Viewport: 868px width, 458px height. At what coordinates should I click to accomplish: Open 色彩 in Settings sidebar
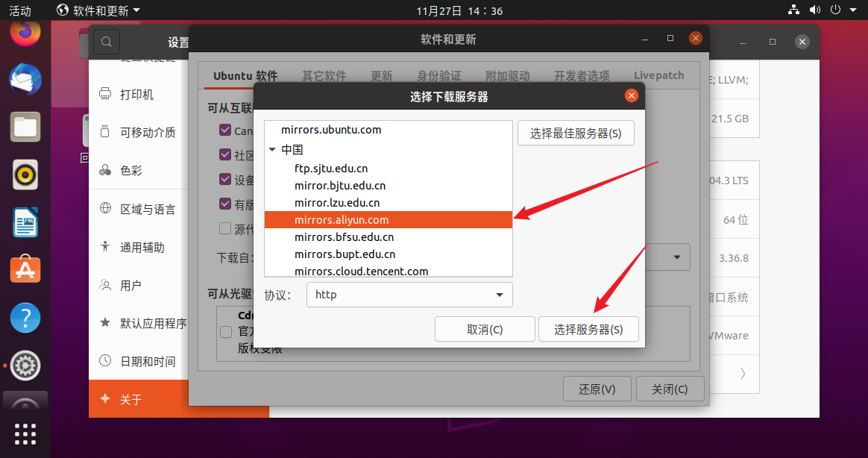point(139,171)
